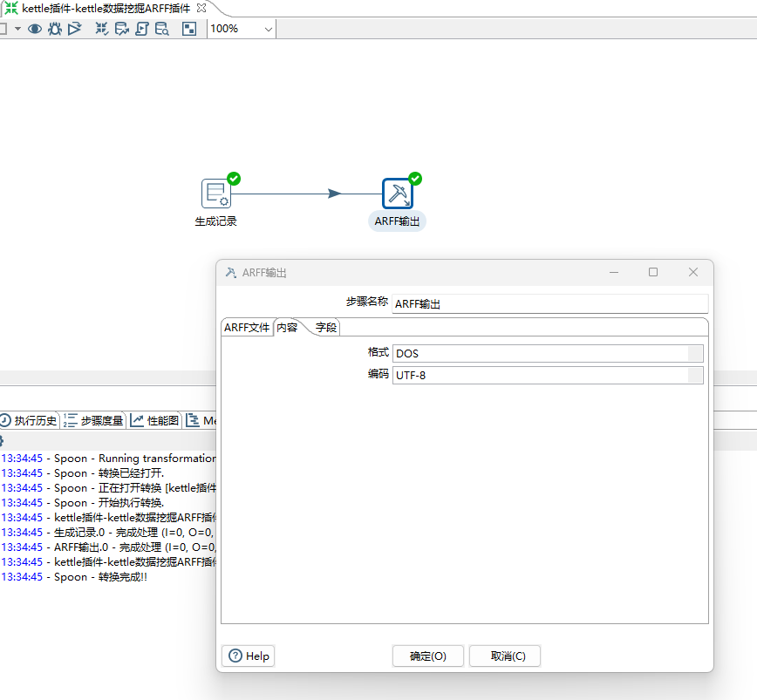Click the Preview transformation eye icon
Screen dimensions: 757x700
pos(34,29)
